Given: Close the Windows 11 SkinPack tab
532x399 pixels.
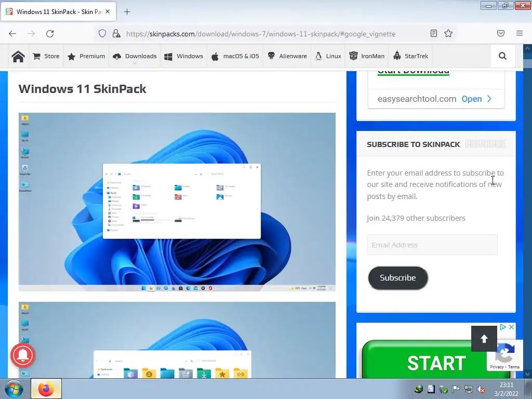Looking at the screenshot, I should [x=108, y=11].
